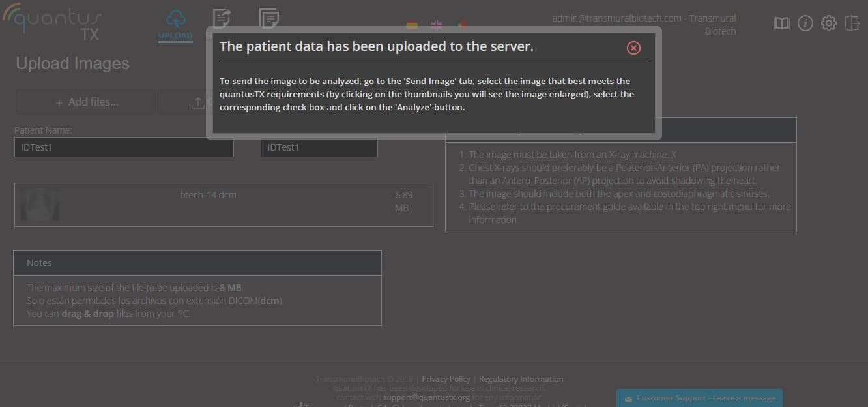Click the 'Patient Name:' label
This screenshot has width=868, height=407.
point(43,130)
